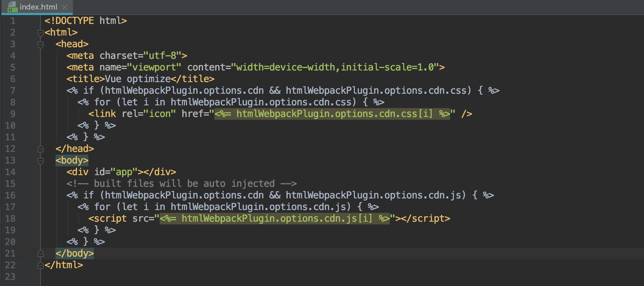The width and height of the screenshot is (644, 286).
Task: Click the if statement checking cdn.css on line 7
Action: coord(283,91)
